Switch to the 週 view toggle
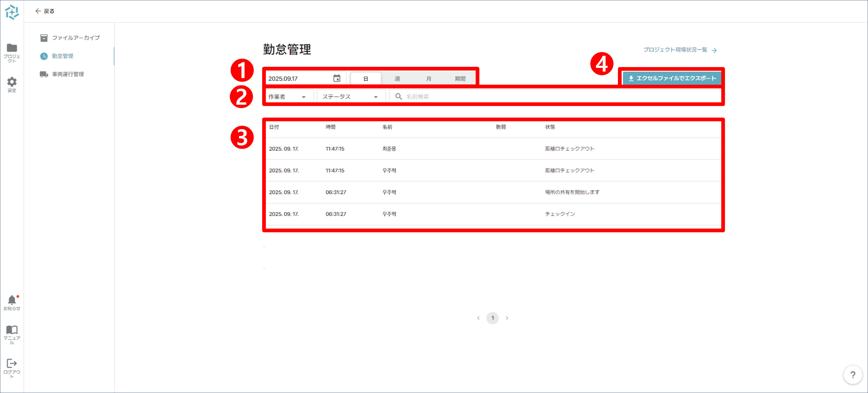Image resolution: width=868 pixels, height=393 pixels. (x=397, y=79)
